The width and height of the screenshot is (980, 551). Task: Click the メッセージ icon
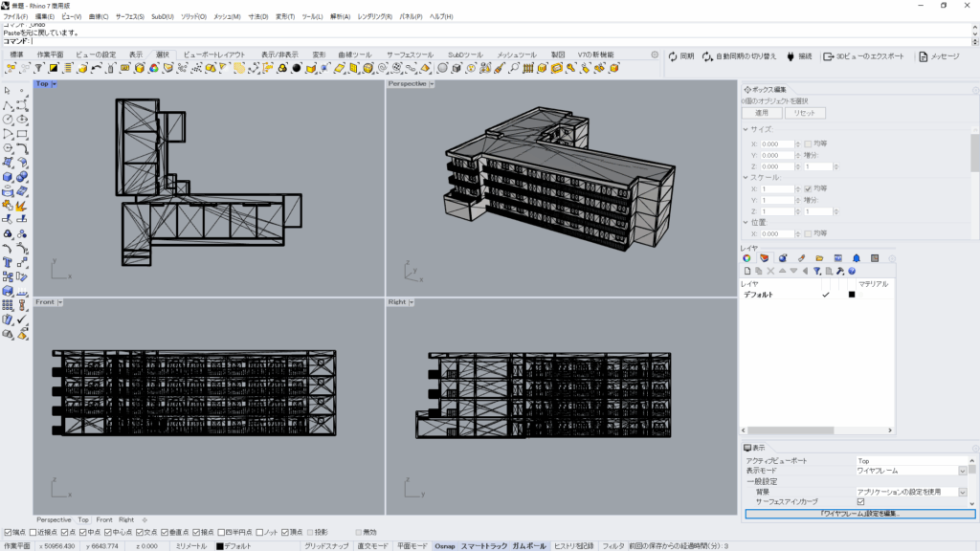[x=924, y=56]
